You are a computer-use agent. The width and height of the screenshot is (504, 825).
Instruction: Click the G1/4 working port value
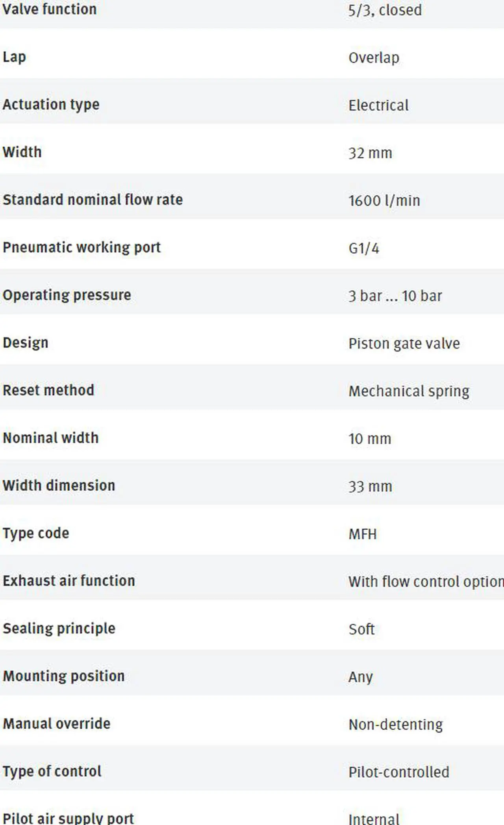pos(363,248)
